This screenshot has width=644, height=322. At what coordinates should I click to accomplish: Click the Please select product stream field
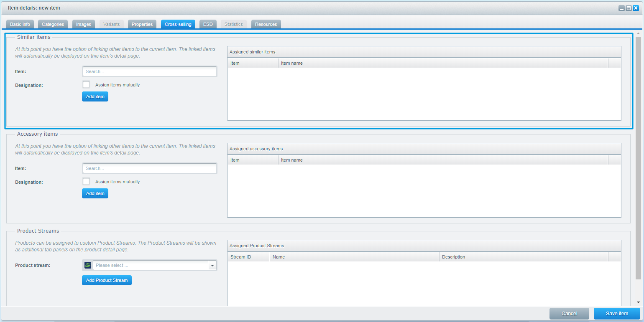[x=151, y=265]
